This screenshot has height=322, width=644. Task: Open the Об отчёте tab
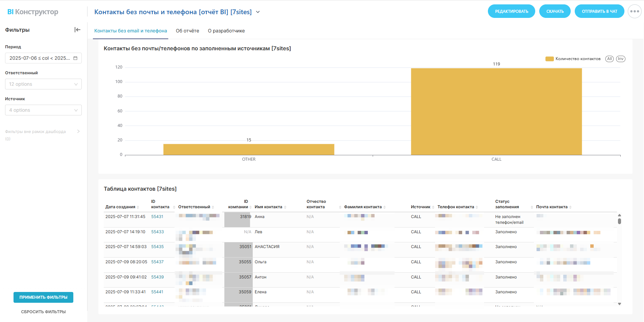click(188, 31)
